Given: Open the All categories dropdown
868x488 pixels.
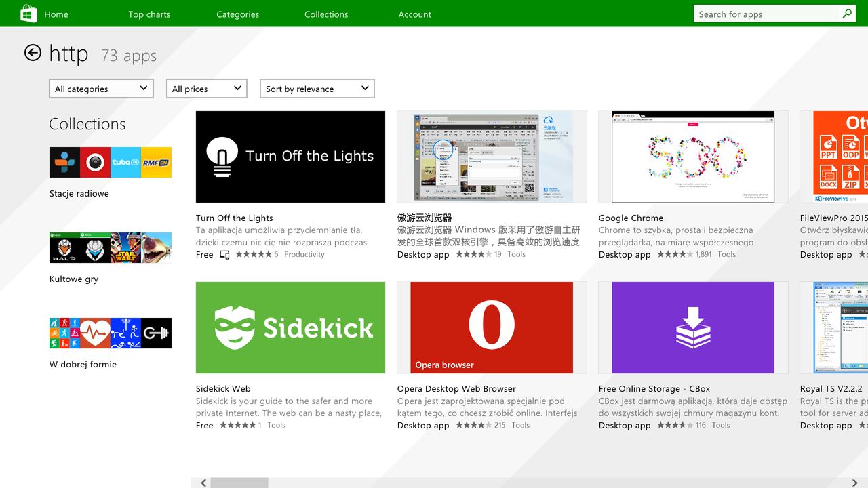Looking at the screenshot, I should (102, 89).
